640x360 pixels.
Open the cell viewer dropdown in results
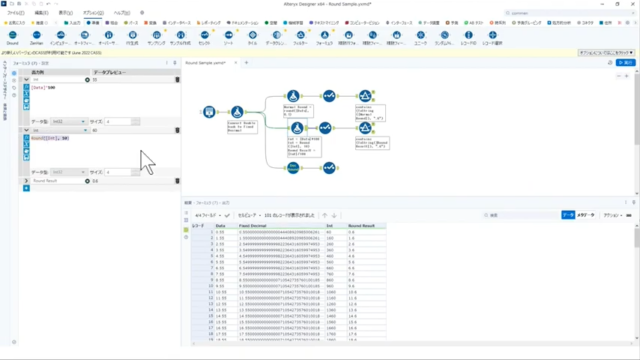249,215
